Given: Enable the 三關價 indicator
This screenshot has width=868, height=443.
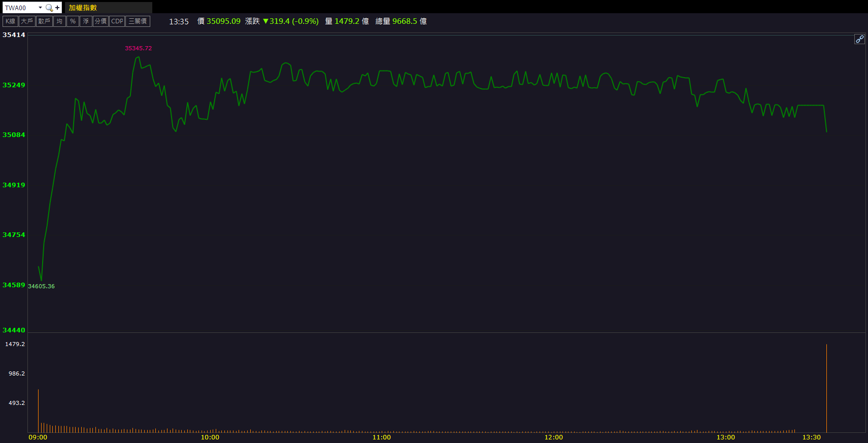Looking at the screenshot, I should [138, 21].
